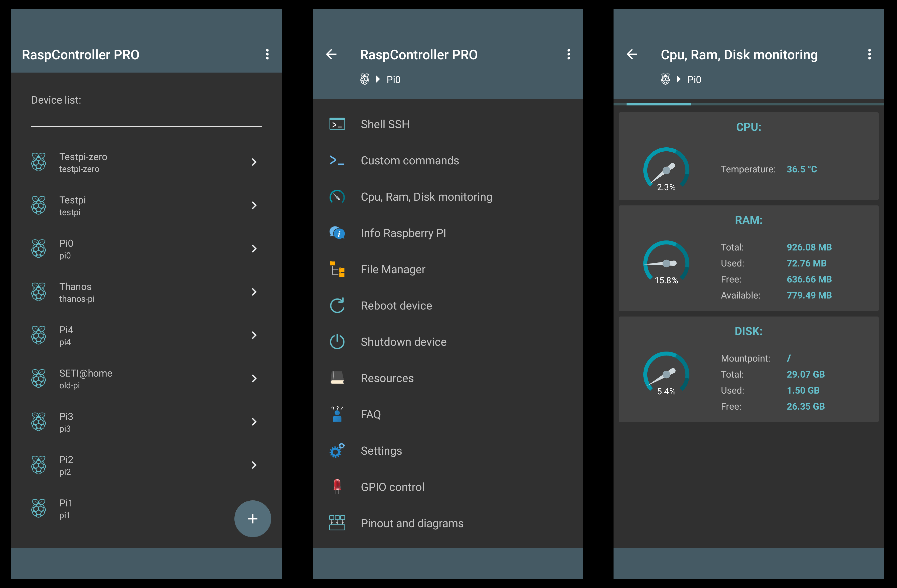Viewport: 897px width, 588px height.
Task: Open File Manager menu entry
Action: tap(448, 269)
